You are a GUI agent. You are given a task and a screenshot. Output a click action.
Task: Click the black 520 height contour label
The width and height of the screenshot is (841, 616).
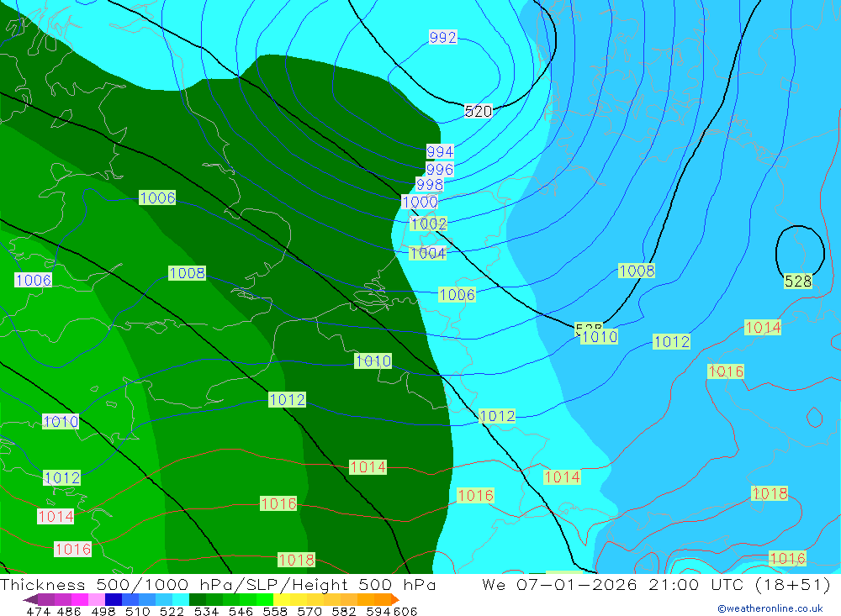tap(478, 111)
